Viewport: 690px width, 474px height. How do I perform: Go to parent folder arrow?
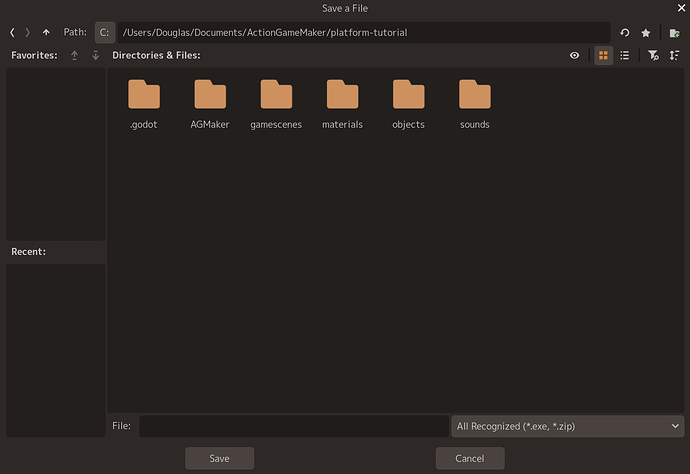pyautogui.click(x=46, y=33)
